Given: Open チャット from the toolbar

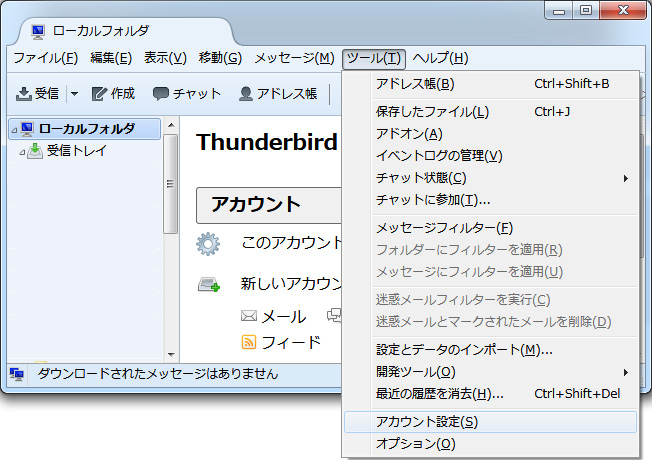Looking at the screenshot, I should (x=187, y=94).
